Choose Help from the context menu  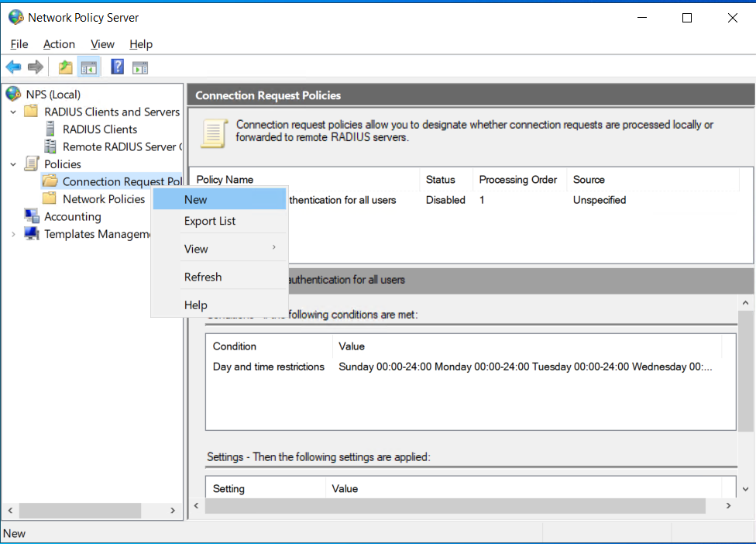tap(219, 305)
